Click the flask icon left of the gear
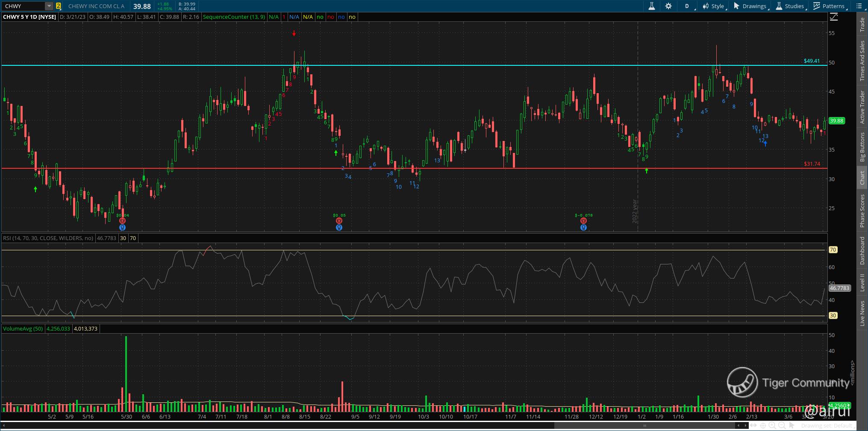 click(x=651, y=6)
